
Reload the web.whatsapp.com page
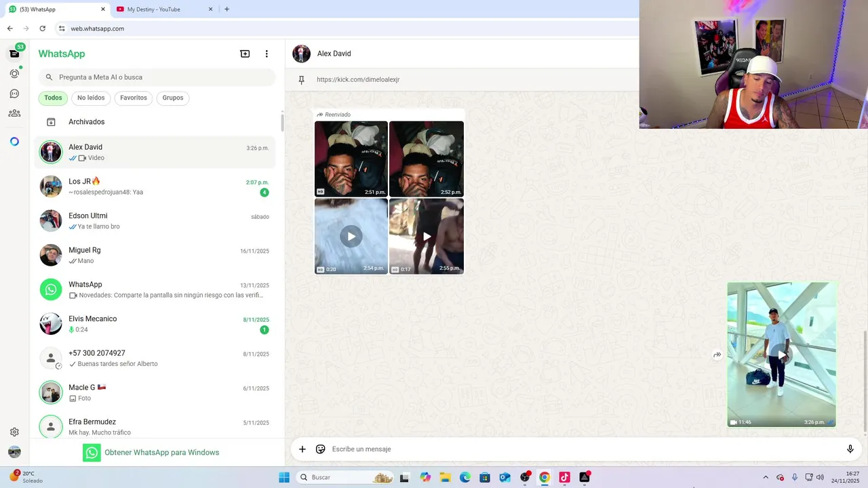click(x=42, y=28)
